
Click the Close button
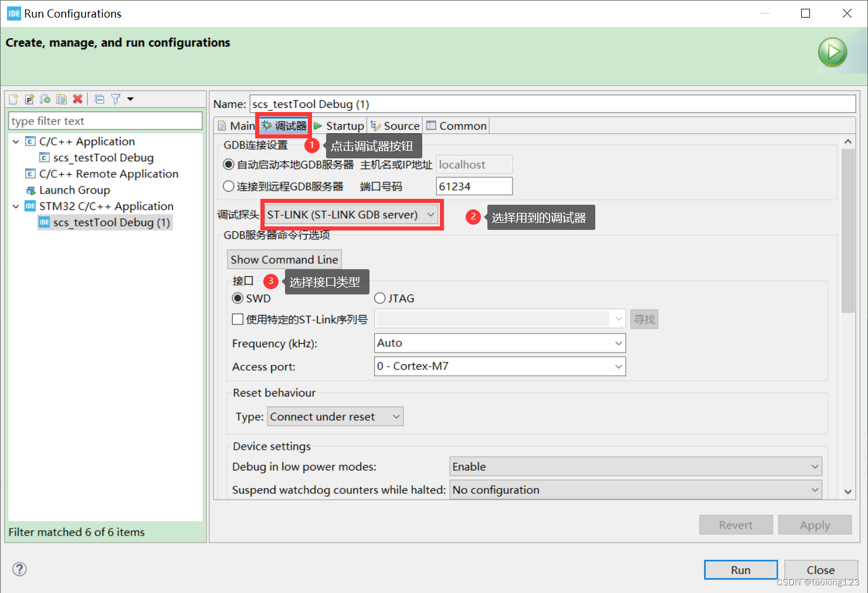[821, 570]
